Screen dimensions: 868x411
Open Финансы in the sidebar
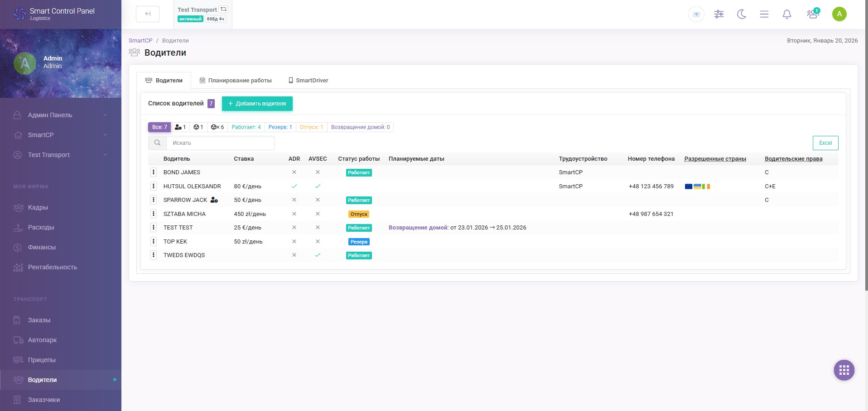coord(61,247)
